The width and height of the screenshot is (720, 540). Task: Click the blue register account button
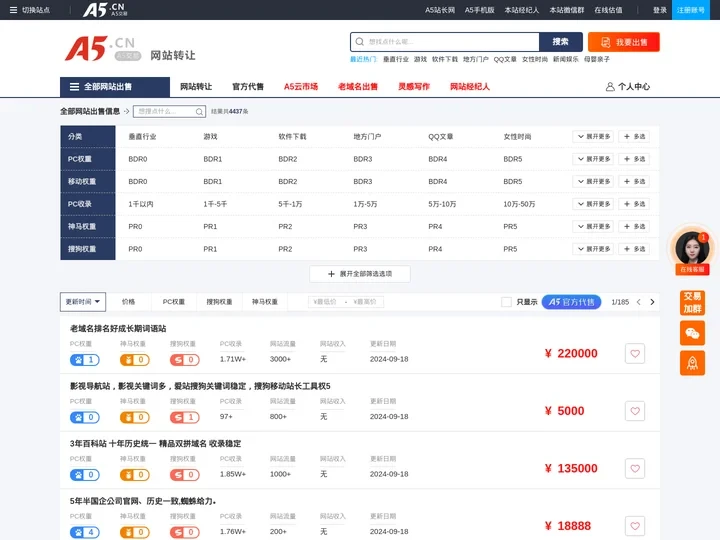pos(690,10)
